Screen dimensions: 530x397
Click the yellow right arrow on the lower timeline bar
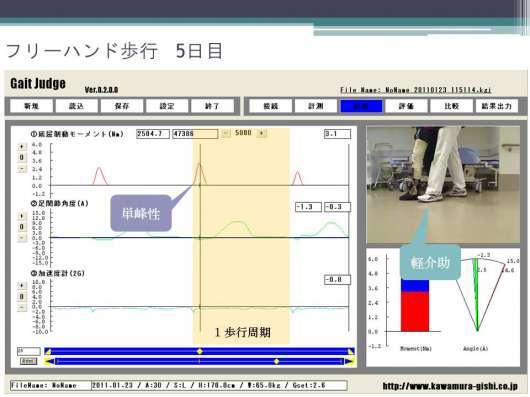point(350,362)
